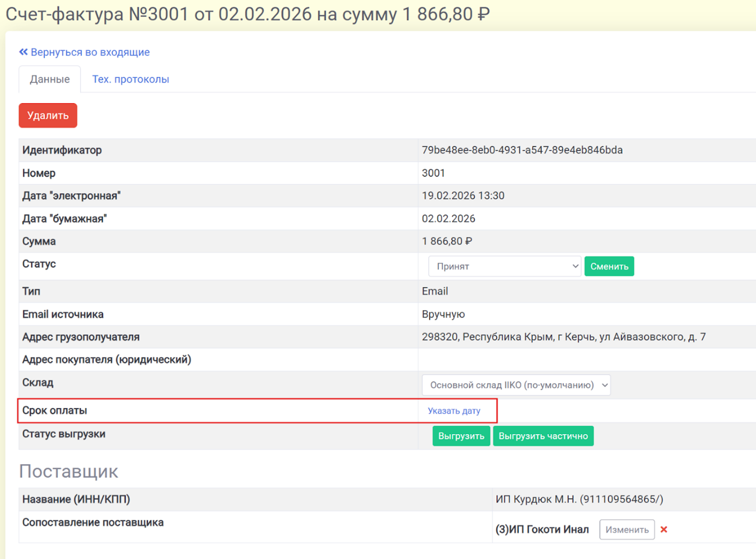Follow the Вернуться во входящие link text
756x559 pixels.
pyautogui.click(x=90, y=52)
